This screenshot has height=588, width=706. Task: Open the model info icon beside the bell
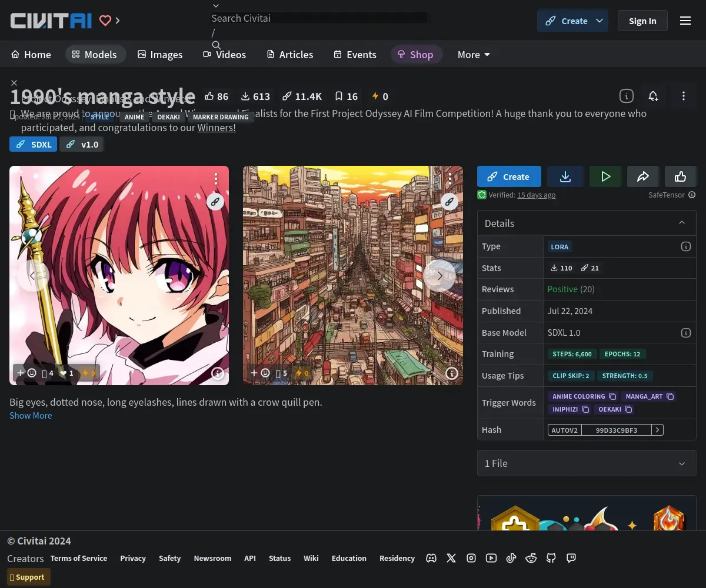(x=627, y=96)
